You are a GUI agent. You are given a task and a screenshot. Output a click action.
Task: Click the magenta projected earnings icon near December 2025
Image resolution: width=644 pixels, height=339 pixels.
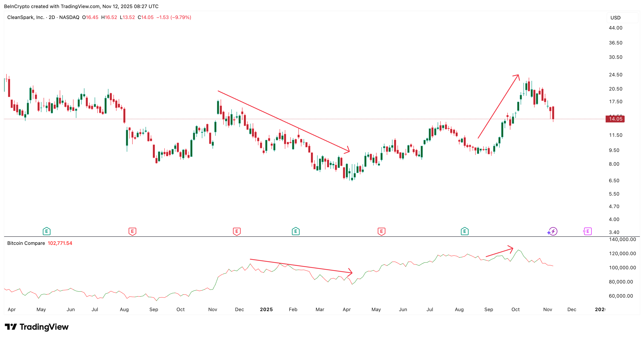tap(587, 231)
